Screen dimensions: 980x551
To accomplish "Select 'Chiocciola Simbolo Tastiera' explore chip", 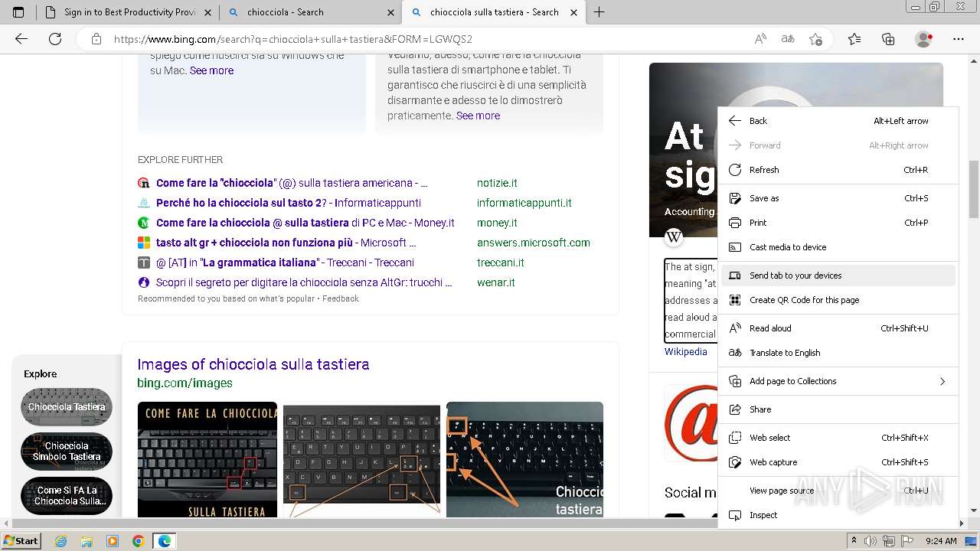I will (67, 452).
